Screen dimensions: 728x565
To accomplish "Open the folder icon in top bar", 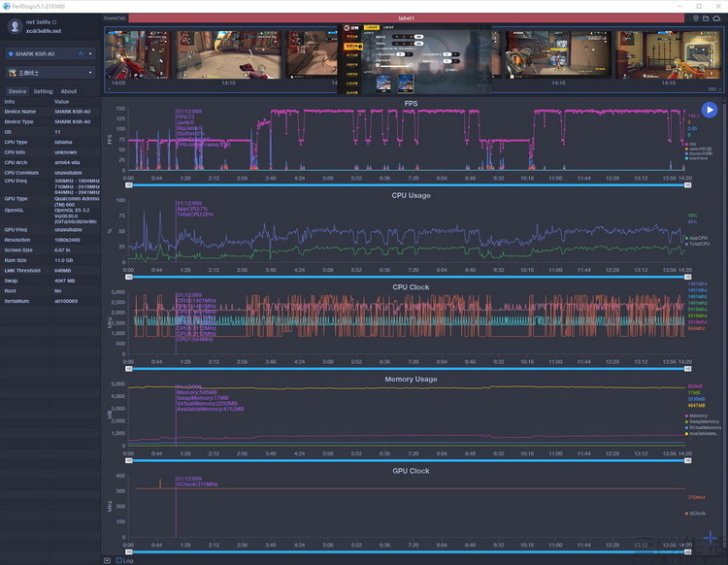I will click(x=707, y=18).
